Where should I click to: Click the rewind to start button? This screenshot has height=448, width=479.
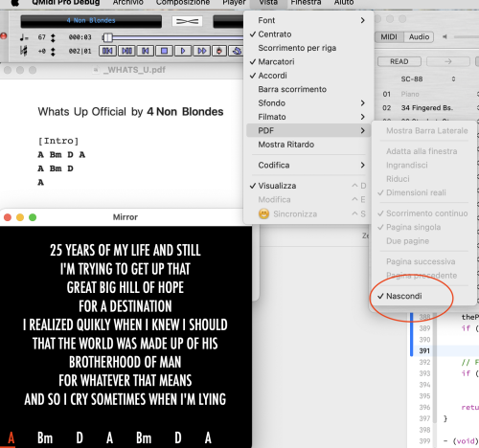pyautogui.click(x=146, y=51)
